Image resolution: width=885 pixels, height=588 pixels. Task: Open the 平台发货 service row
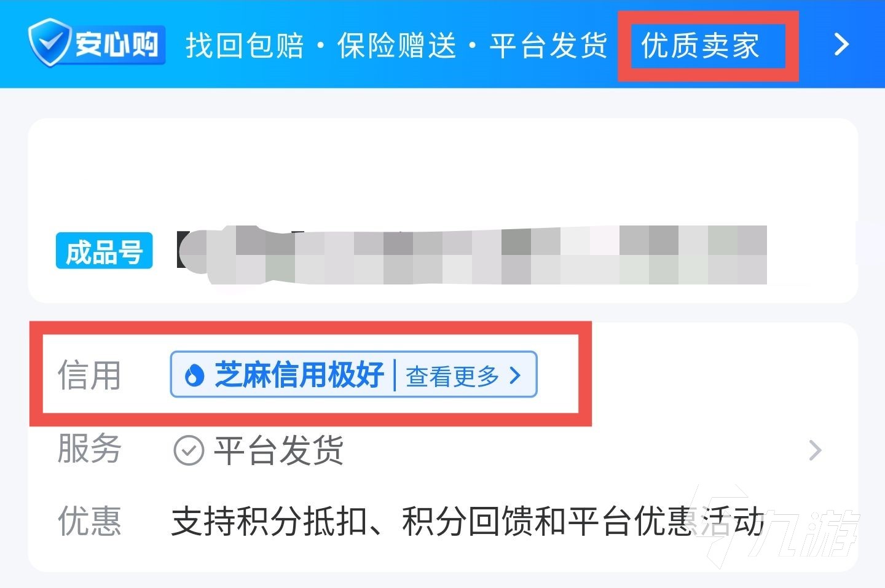click(x=442, y=450)
